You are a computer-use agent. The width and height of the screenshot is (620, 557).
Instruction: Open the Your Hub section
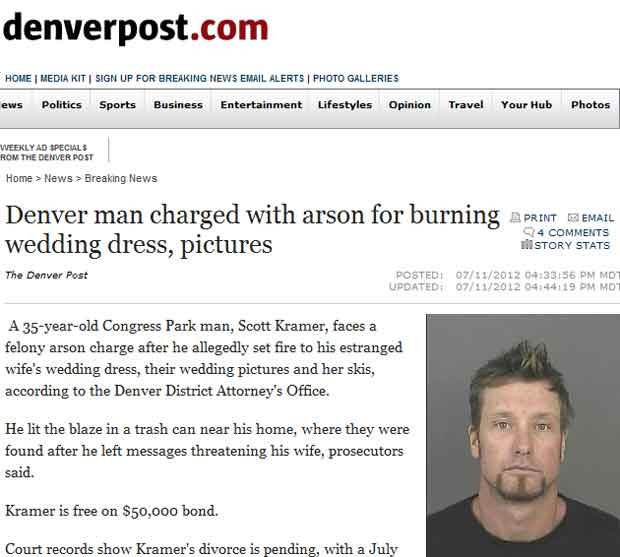click(526, 105)
